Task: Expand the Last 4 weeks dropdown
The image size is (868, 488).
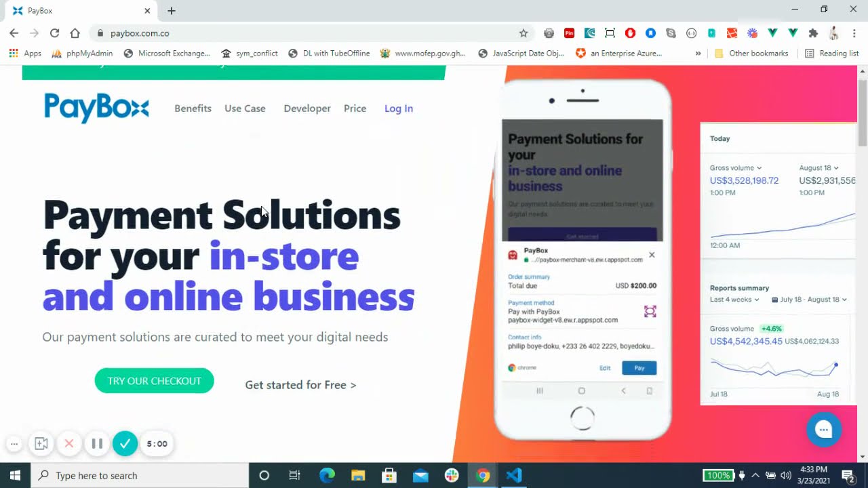Action: coord(734,300)
